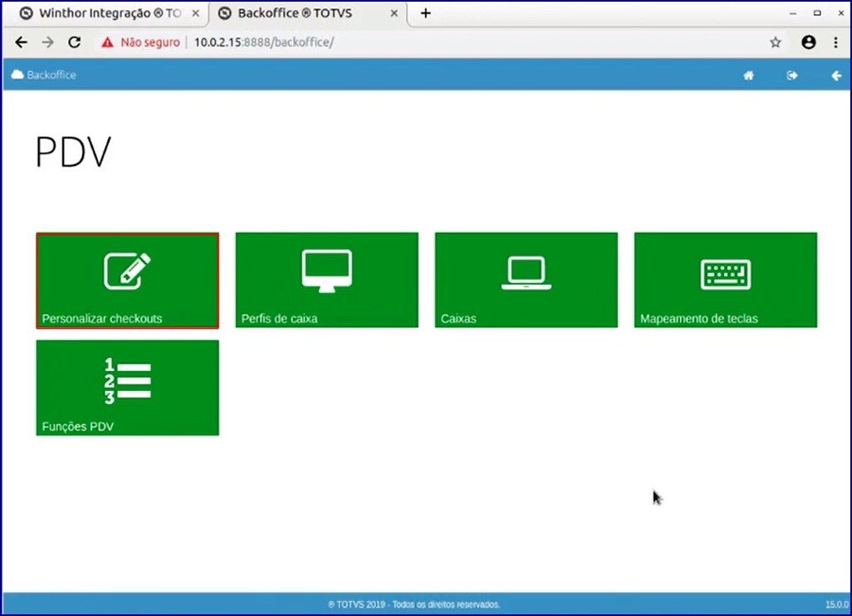Bookmark this page with the star icon
Viewport: 852px width, 616px height.
click(776, 42)
